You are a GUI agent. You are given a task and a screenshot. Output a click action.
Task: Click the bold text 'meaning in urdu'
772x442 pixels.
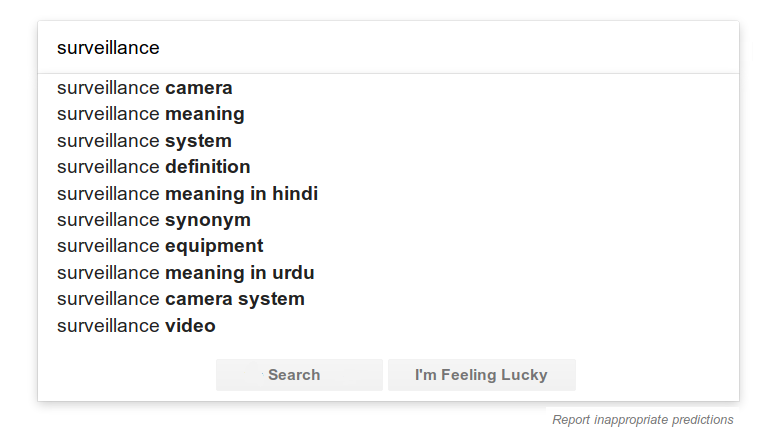(240, 272)
